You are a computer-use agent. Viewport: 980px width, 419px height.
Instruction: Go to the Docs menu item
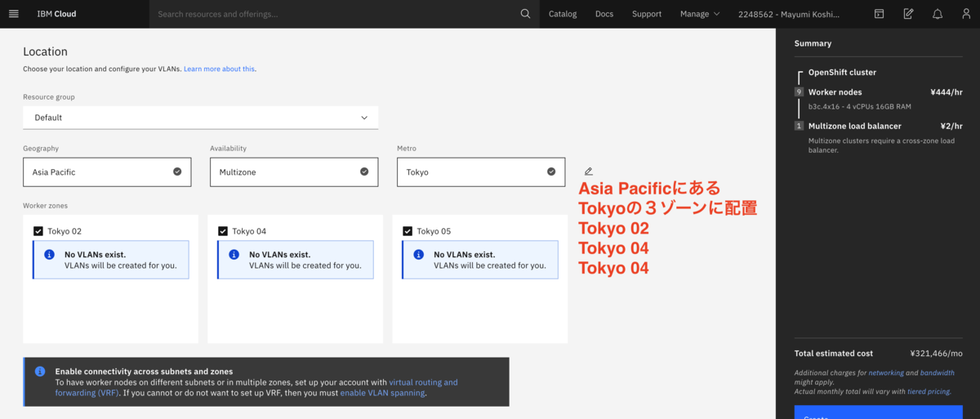(x=604, y=14)
